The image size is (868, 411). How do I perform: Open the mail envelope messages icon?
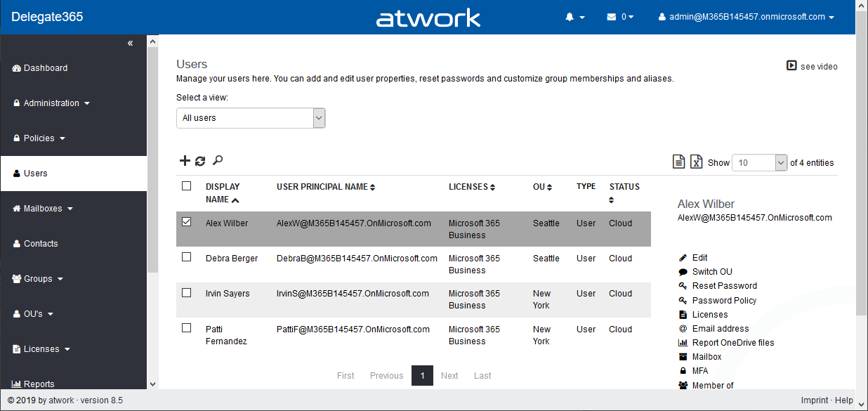point(611,17)
